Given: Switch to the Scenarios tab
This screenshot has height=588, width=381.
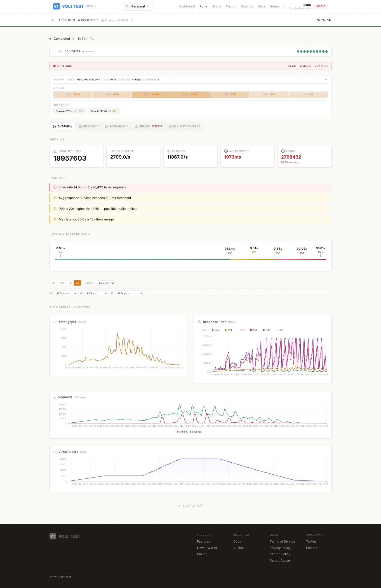Looking at the screenshot, I should click(117, 127).
